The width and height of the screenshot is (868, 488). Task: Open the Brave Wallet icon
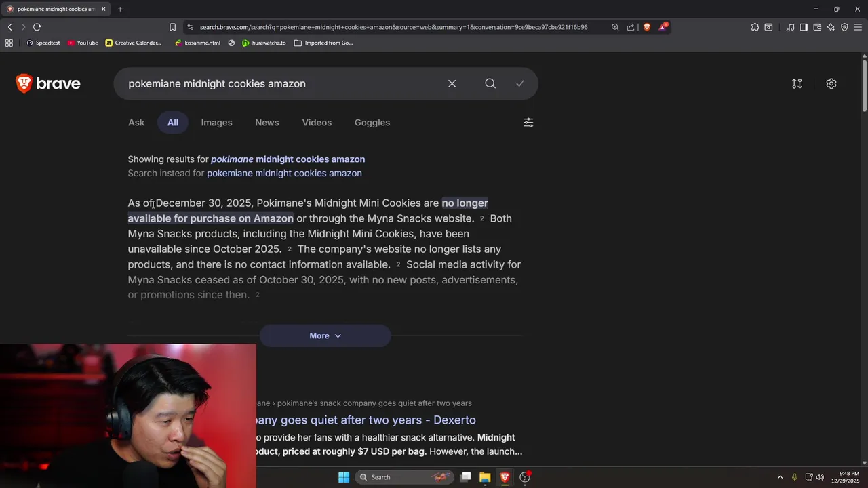coord(817,27)
